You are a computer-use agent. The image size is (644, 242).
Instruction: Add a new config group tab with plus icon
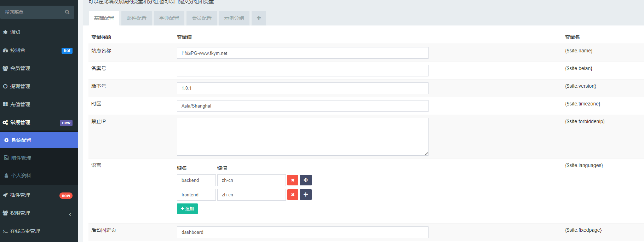click(x=259, y=18)
